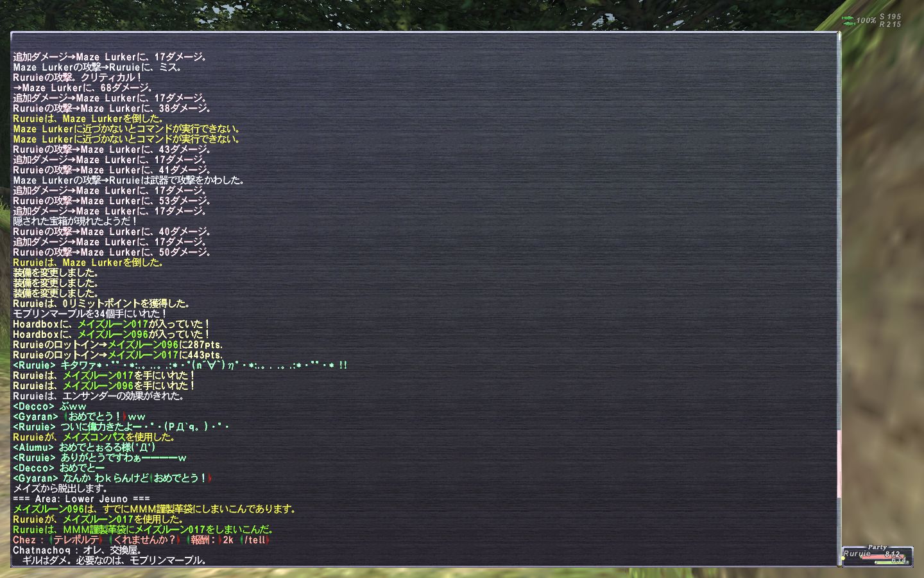The height and width of the screenshot is (578, 924).
Task: Select Ruruie's name in the Party window
Action: (x=857, y=554)
